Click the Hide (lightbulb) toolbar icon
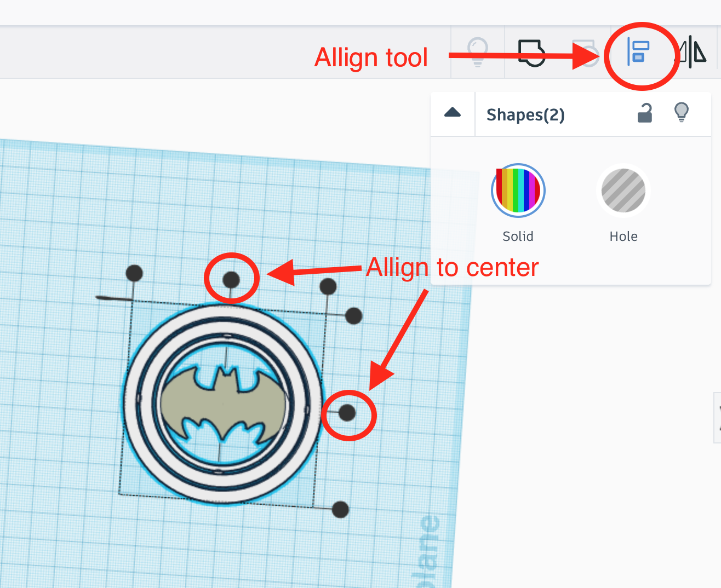This screenshot has height=588, width=721. tap(477, 52)
